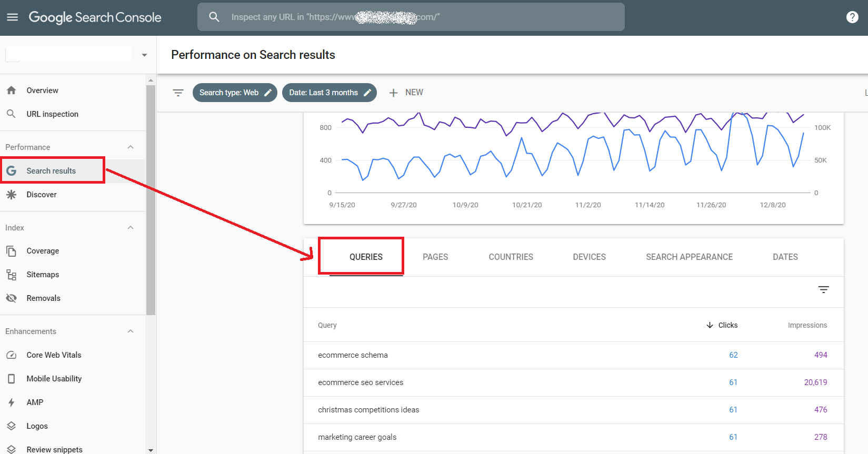The image size is (868, 454).
Task: Click the URL inspection magnifier icon
Action: tap(11, 114)
